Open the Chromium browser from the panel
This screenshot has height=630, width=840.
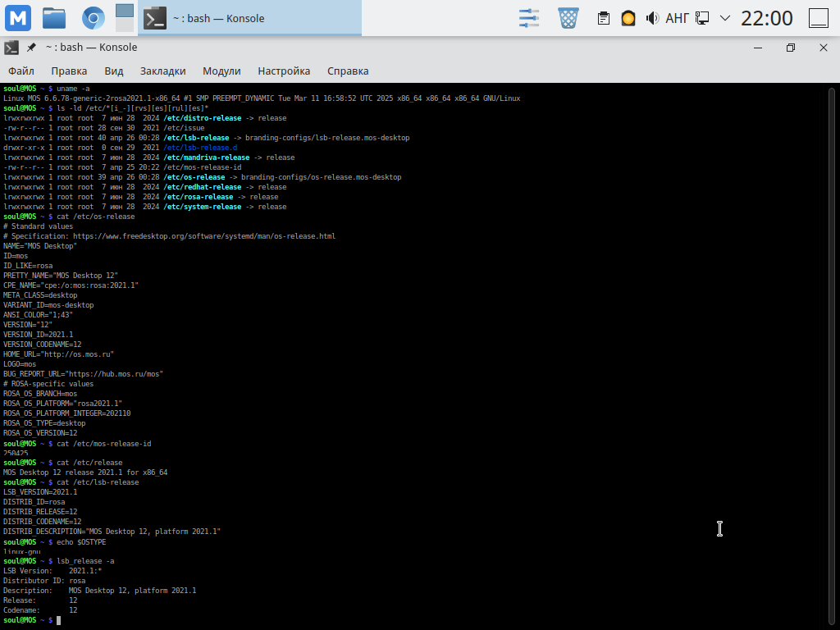pyautogui.click(x=93, y=18)
